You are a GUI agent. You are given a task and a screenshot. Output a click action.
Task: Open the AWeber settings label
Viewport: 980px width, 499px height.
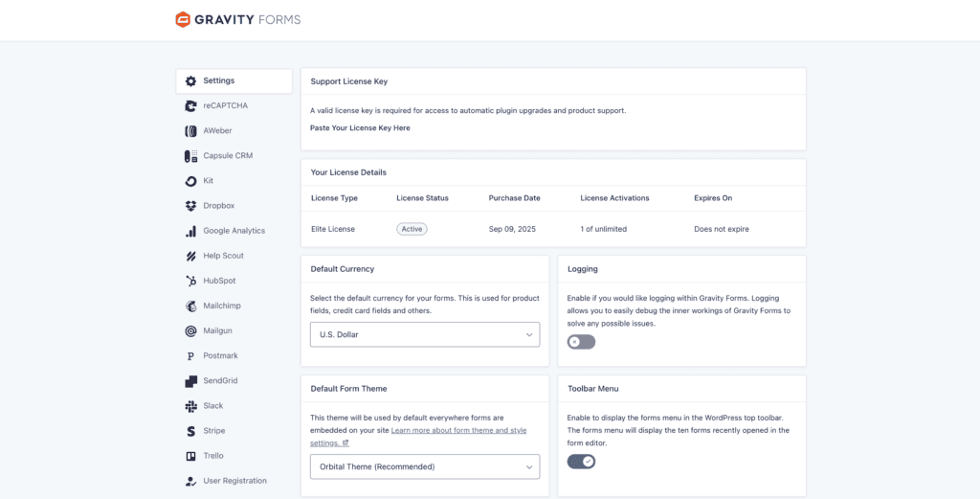coord(217,130)
